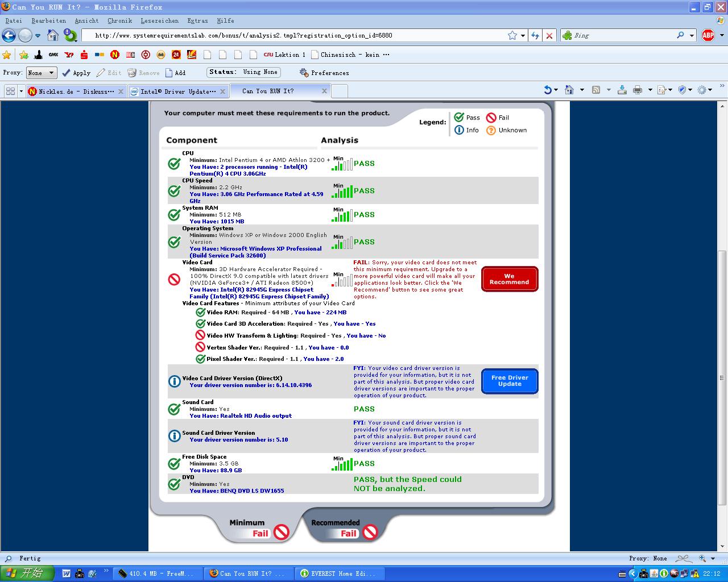Click Add in proxy toolbar
728x582 pixels.
point(175,73)
